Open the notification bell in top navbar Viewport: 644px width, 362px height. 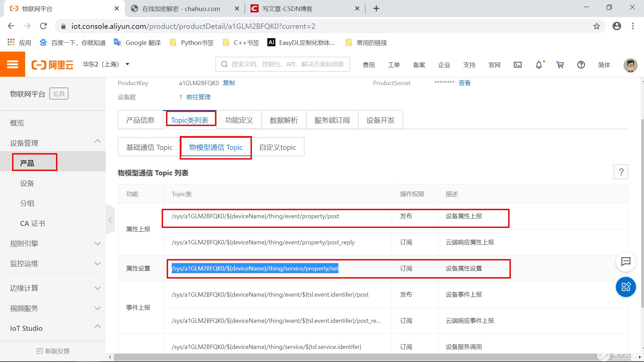coord(539,65)
